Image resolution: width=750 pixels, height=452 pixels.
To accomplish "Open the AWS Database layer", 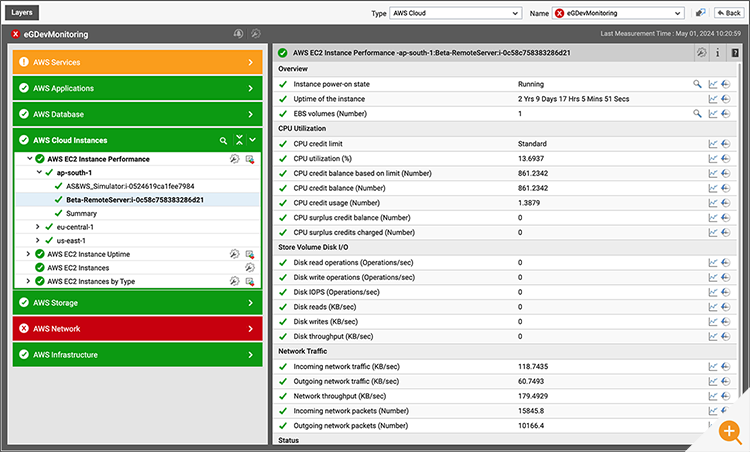I will [x=138, y=114].
